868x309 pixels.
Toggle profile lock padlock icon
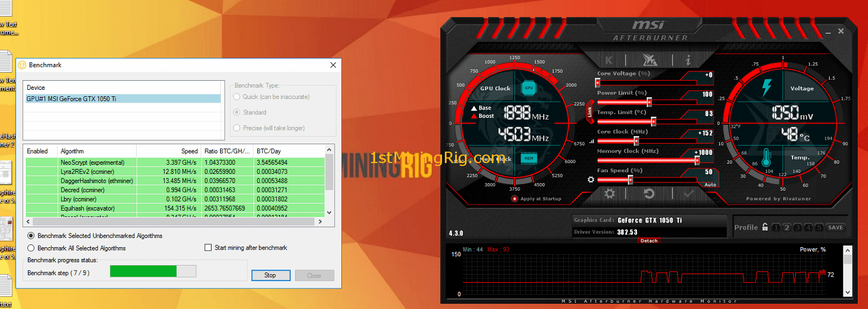tap(765, 227)
